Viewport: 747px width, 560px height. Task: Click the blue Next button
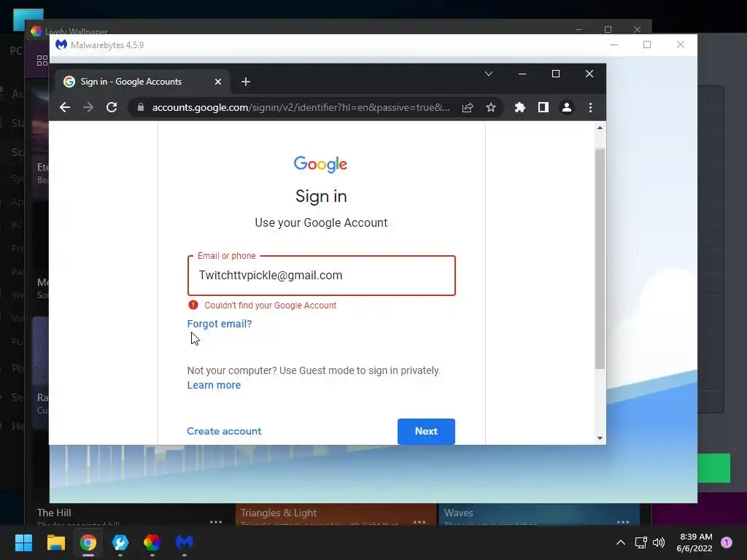click(x=426, y=432)
